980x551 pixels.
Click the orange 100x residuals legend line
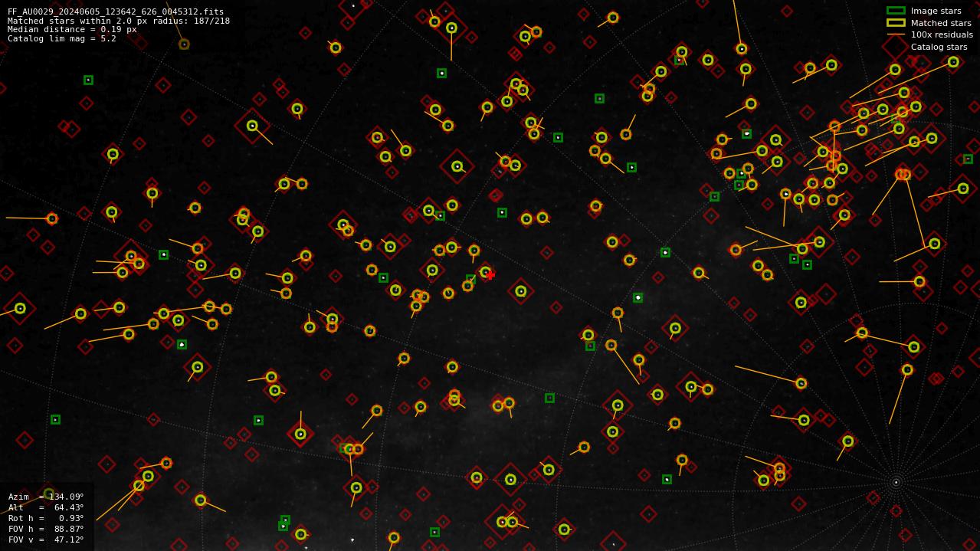tap(896, 34)
